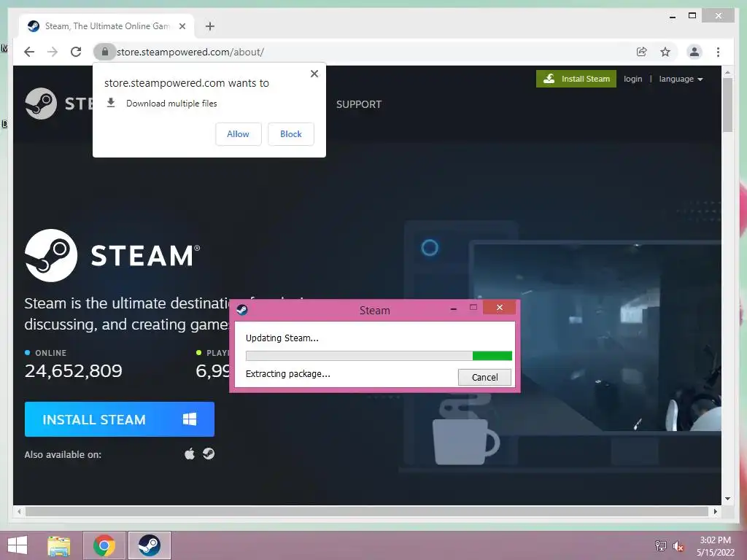Click the large blue INSTALL STEAM button

(x=120, y=419)
